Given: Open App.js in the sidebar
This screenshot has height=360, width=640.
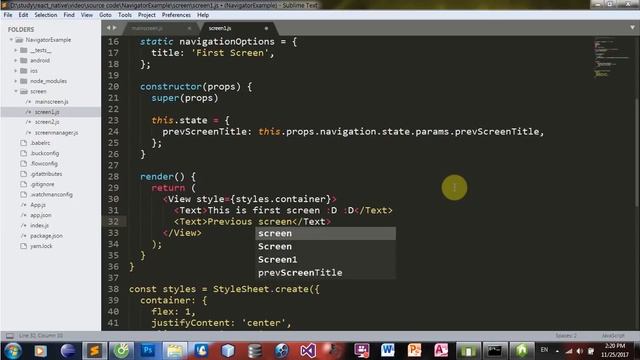Looking at the screenshot, I should point(38,205).
